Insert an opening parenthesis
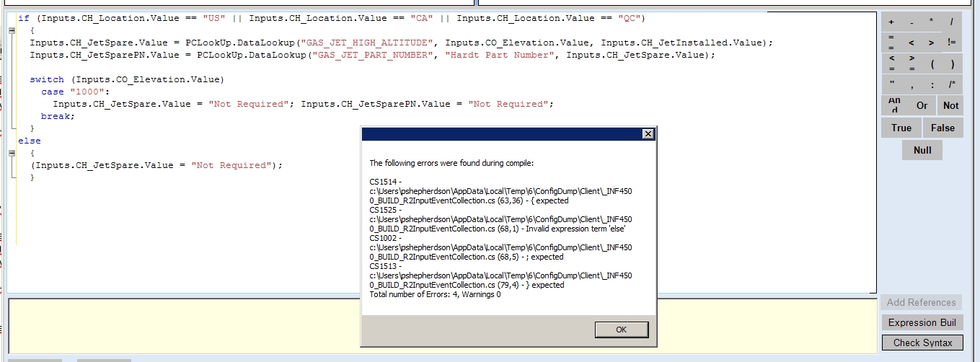 (x=932, y=63)
